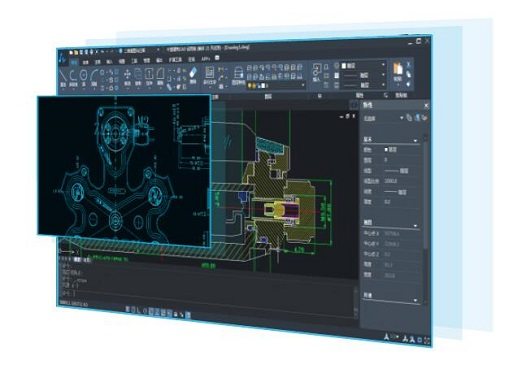Click the cyan overlay drawing thumbnail
The width and height of the screenshot is (522, 369).
click(x=124, y=171)
